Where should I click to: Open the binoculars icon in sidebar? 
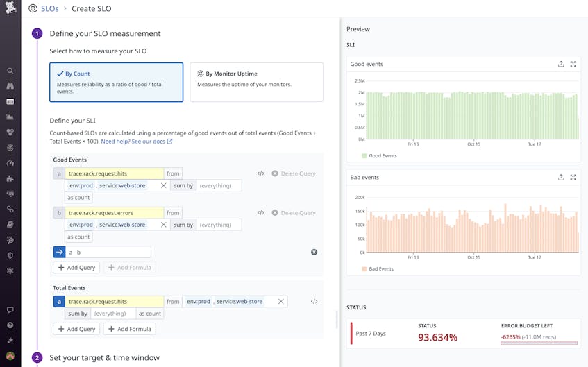(10, 86)
